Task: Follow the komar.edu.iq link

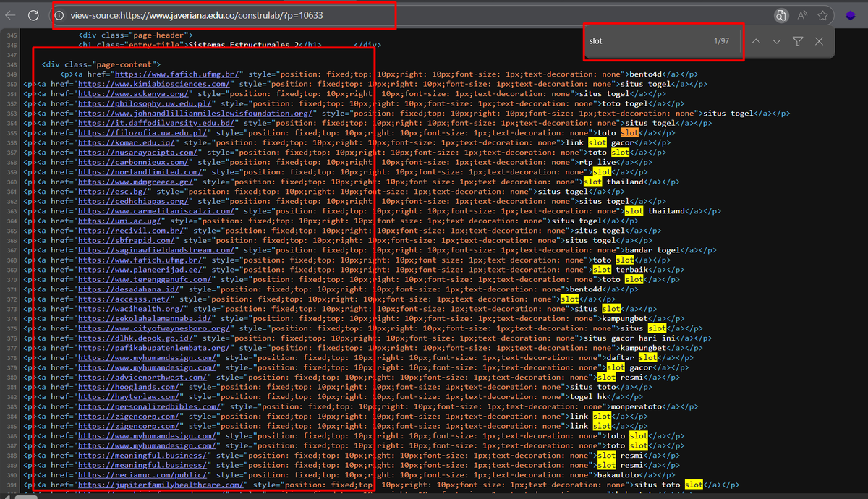Action: tap(127, 142)
